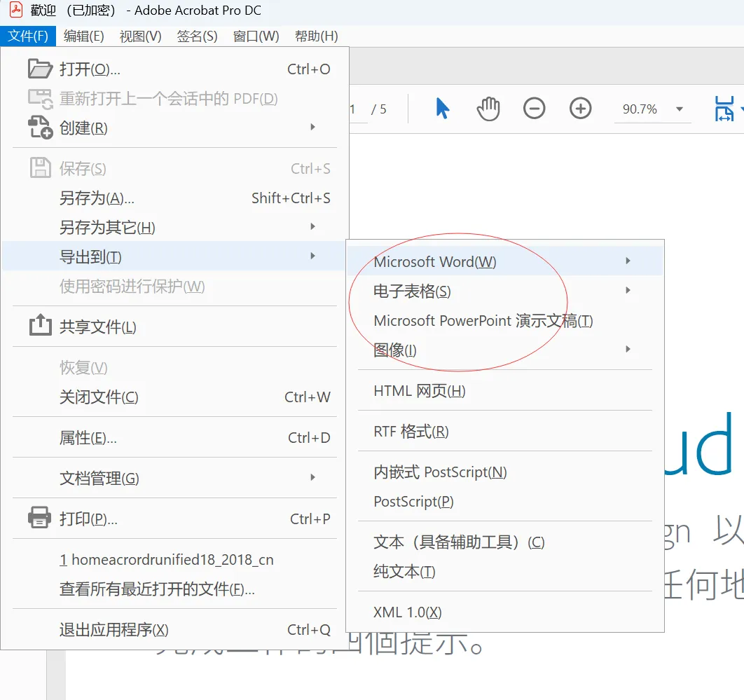Click the fit page width icon

coord(724,109)
